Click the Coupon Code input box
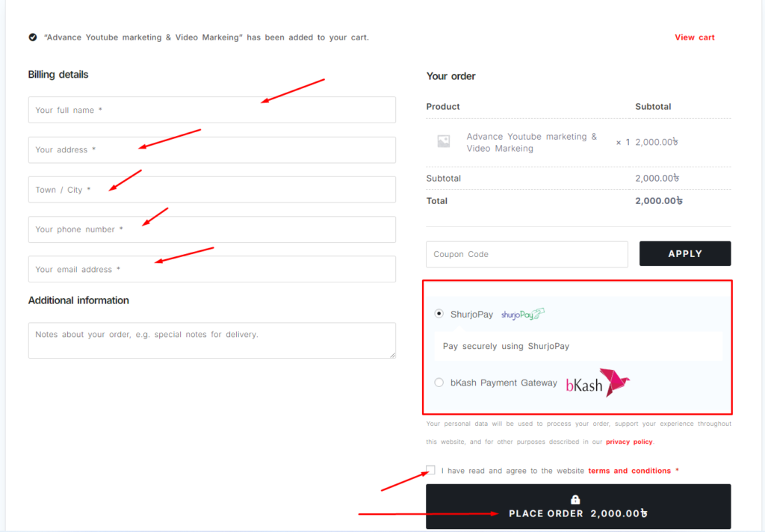This screenshot has width=765, height=532. (527, 254)
